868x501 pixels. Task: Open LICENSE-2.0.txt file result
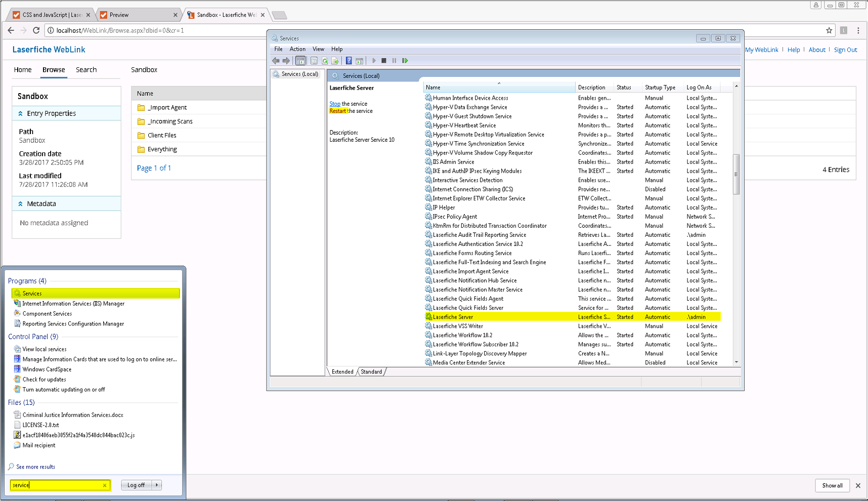40,425
